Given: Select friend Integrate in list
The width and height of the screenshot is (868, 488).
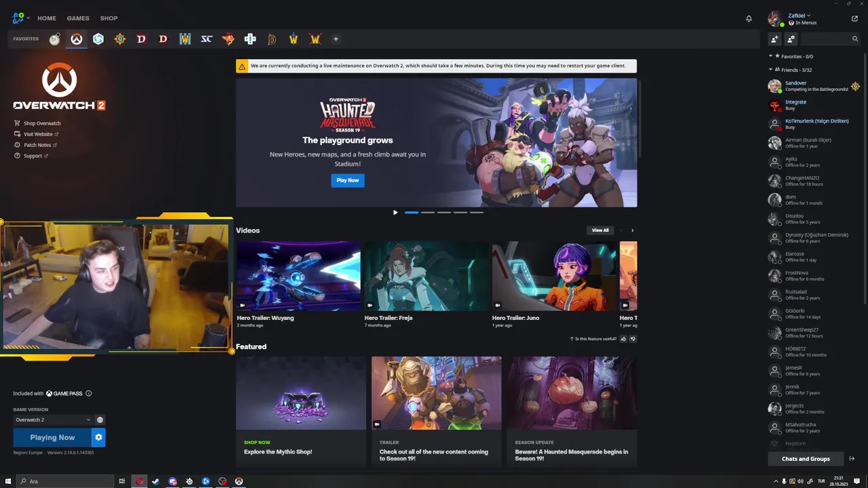Looking at the screenshot, I should (814, 105).
